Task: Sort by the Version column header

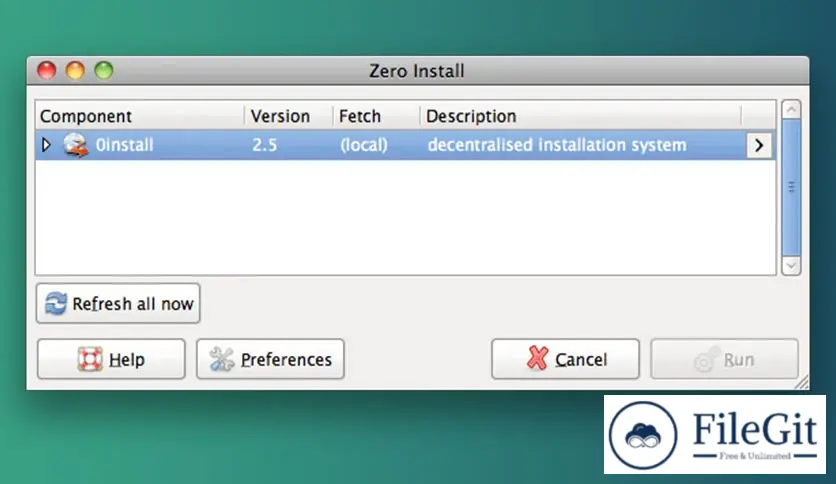Action: (x=288, y=116)
